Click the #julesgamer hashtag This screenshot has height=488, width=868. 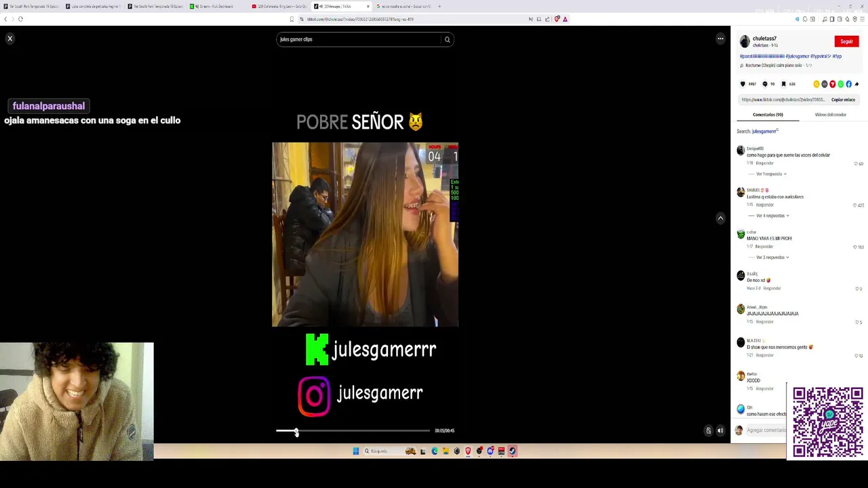point(797,56)
